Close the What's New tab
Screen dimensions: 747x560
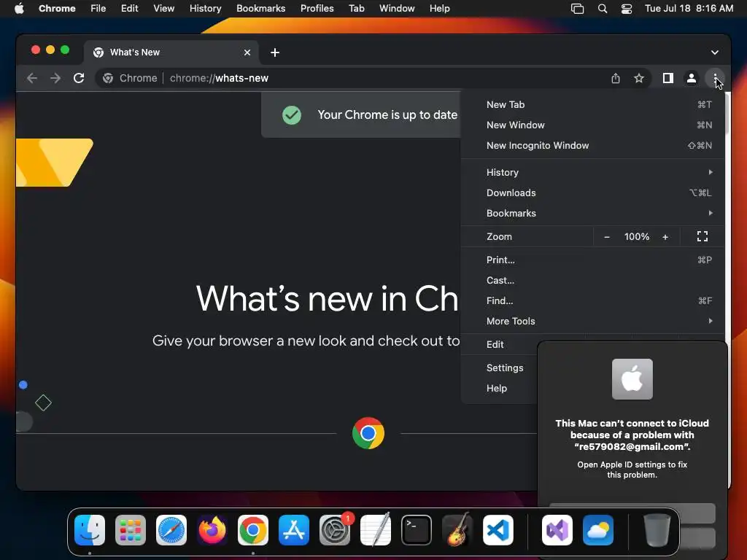tap(247, 52)
